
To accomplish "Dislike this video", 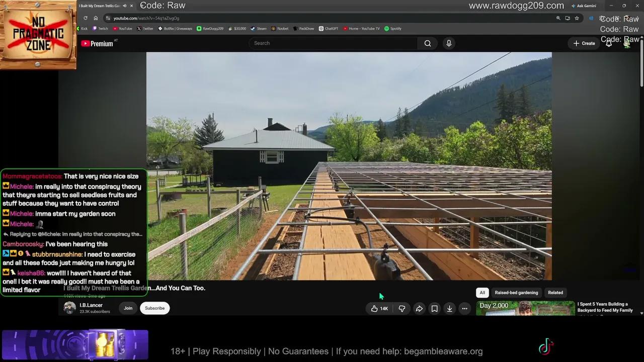I will pyautogui.click(x=402, y=309).
